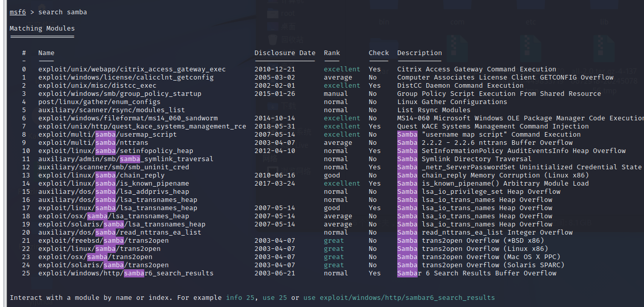Click 'great' rank in freebsd trans2open row

click(334, 240)
